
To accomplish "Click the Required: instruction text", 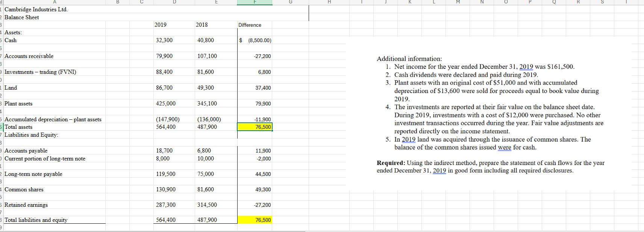I will tap(491, 166).
